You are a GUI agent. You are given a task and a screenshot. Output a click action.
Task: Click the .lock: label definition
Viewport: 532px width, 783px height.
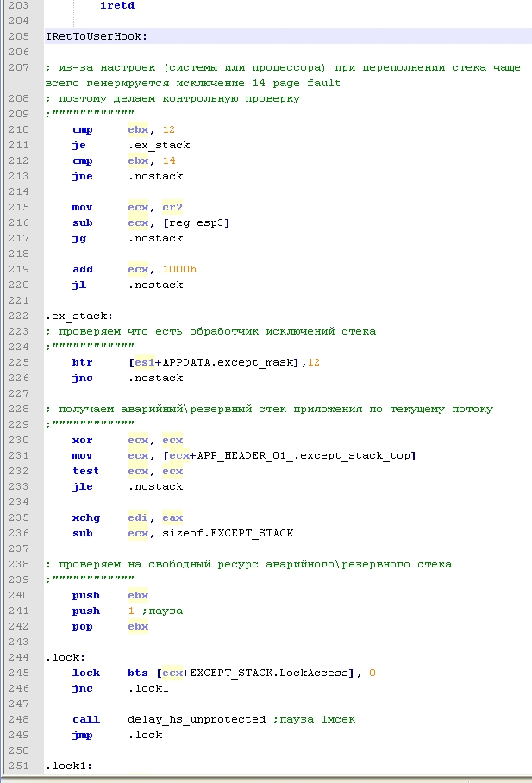click(x=64, y=657)
